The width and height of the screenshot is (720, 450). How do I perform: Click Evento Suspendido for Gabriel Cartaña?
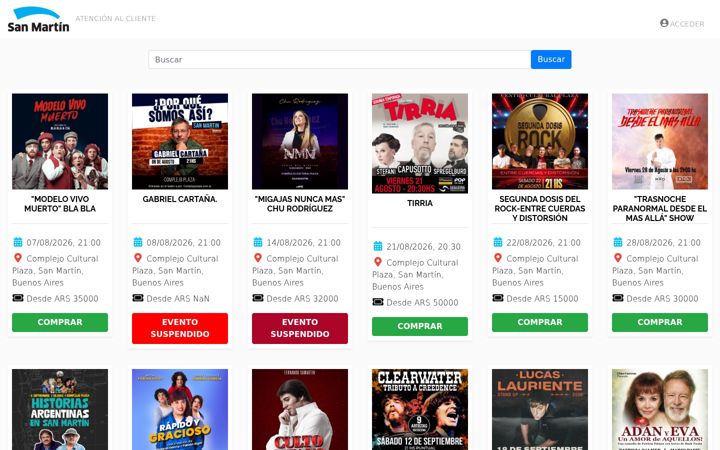(x=180, y=328)
